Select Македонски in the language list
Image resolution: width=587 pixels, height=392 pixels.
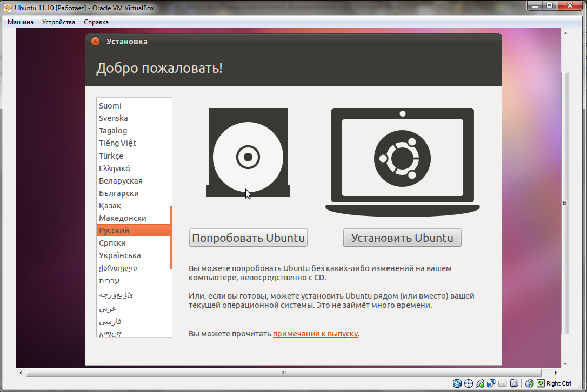[134, 218]
